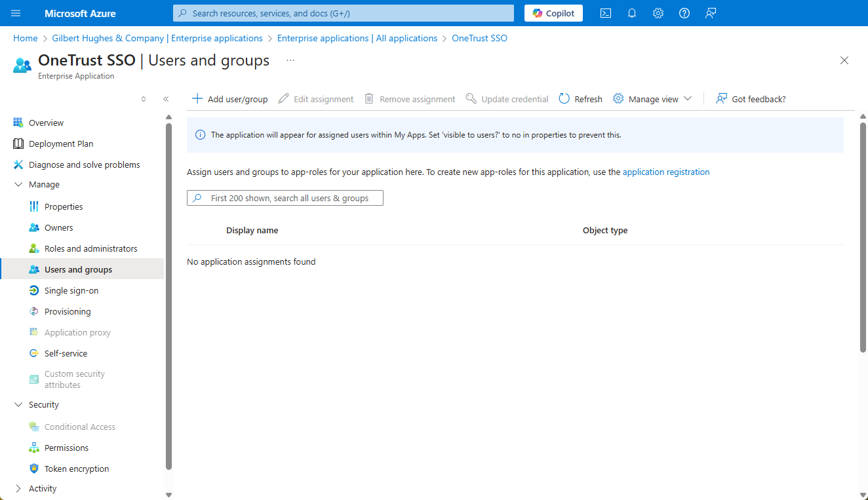Open the portal settings gear
868x500 pixels.
point(658,13)
